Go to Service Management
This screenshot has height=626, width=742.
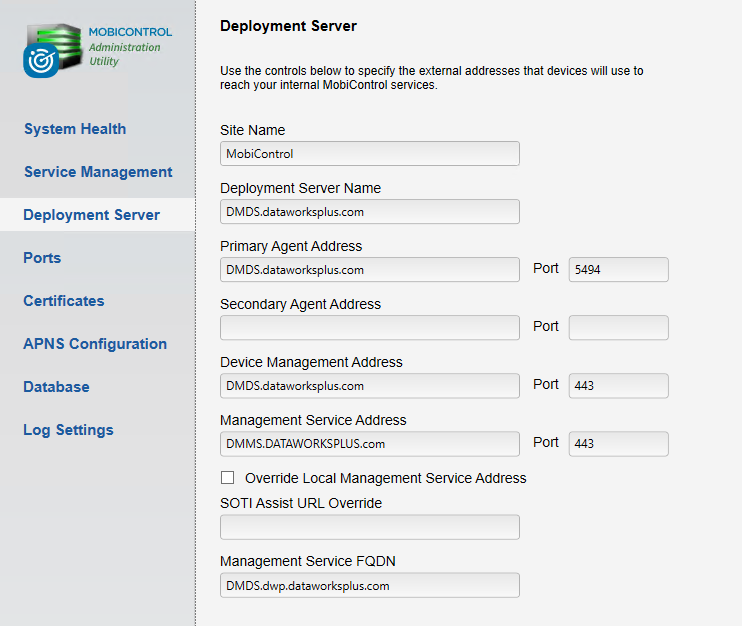[x=98, y=172]
